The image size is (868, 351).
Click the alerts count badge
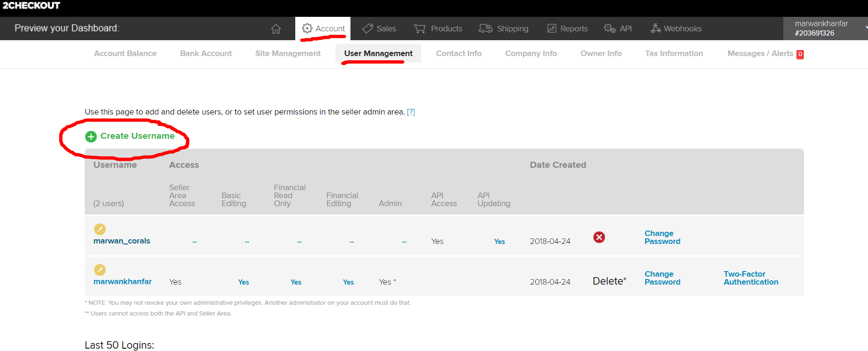click(800, 54)
